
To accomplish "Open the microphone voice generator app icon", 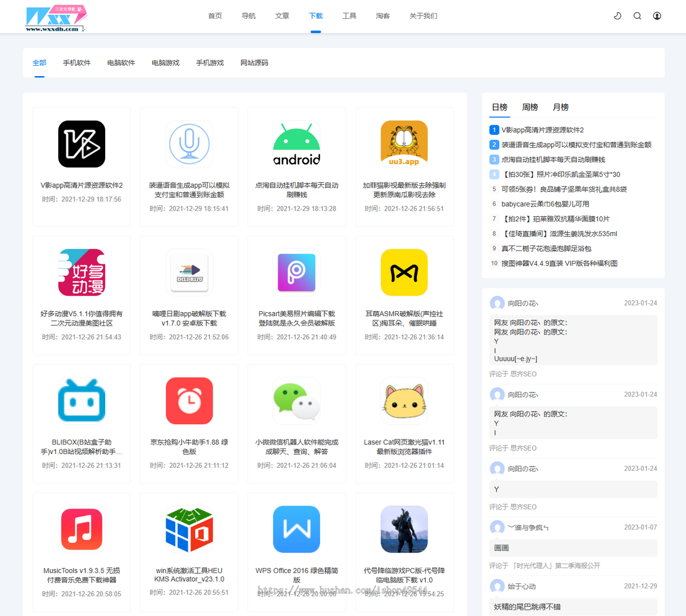I will pos(189,144).
